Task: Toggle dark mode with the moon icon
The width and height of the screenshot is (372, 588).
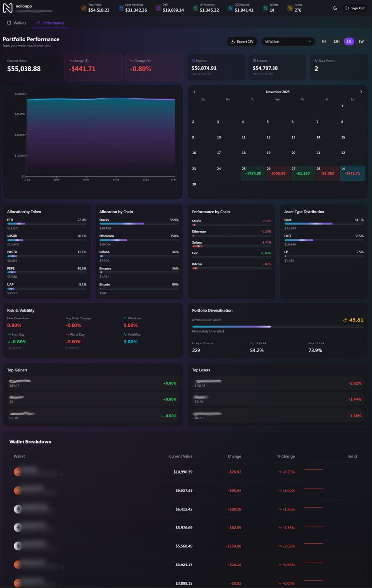Action: pyautogui.click(x=335, y=8)
